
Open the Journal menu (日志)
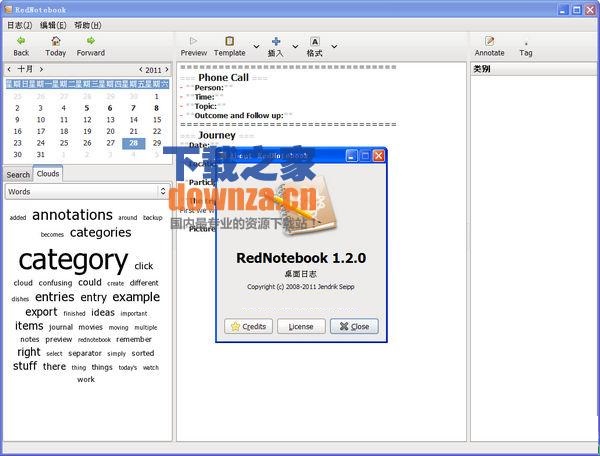[20, 25]
